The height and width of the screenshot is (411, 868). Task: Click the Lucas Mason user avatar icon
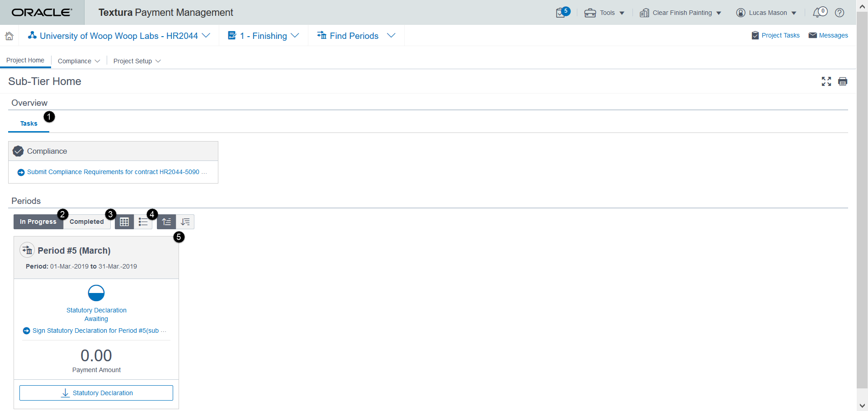point(741,13)
